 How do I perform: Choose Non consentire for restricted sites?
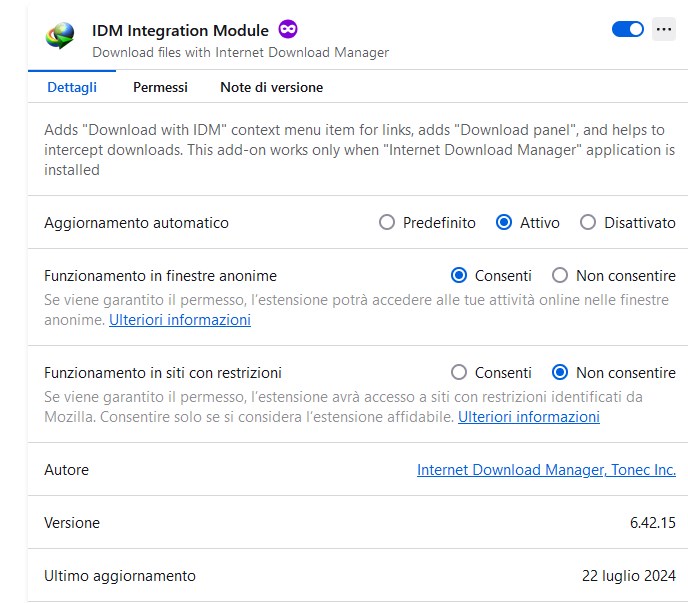point(560,372)
